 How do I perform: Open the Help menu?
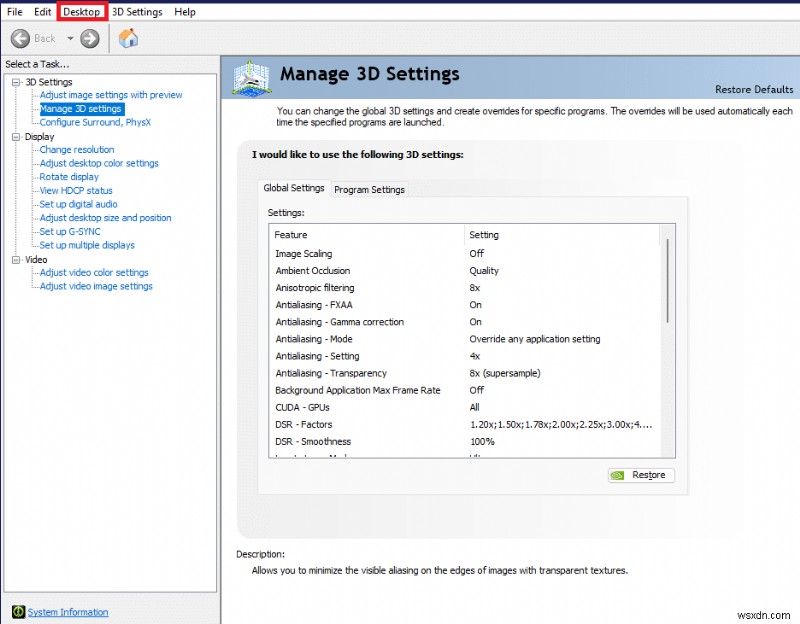pos(185,12)
